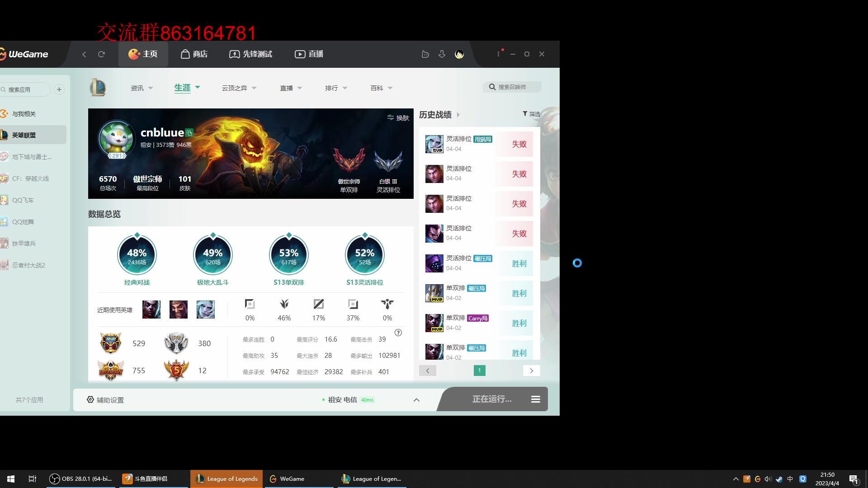Viewport: 868px width, 488px height.
Task: Collapse the network status panel chevron
Action: point(416,399)
